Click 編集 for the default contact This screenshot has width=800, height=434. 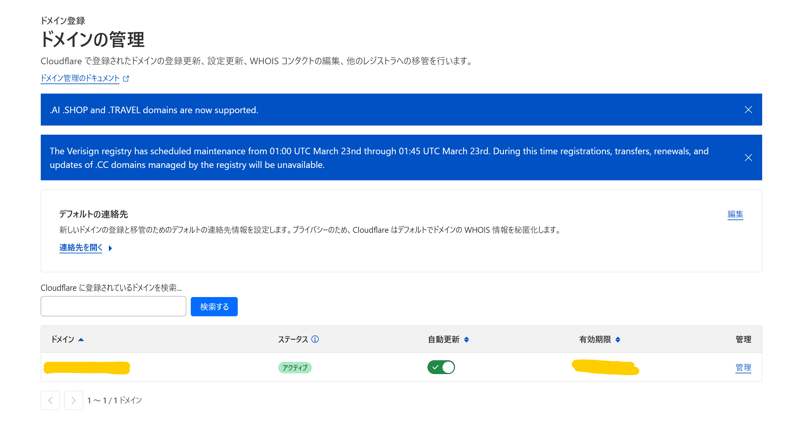click(735, 215)
